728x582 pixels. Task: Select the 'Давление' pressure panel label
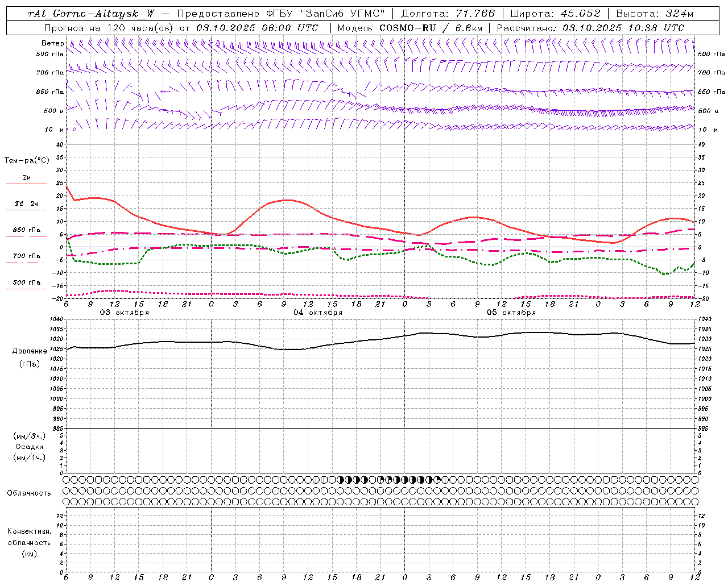pos(30,351)
